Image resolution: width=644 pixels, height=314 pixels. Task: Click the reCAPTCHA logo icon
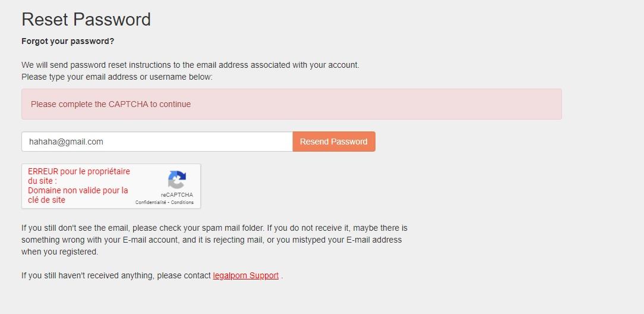[x=176, y=180]
